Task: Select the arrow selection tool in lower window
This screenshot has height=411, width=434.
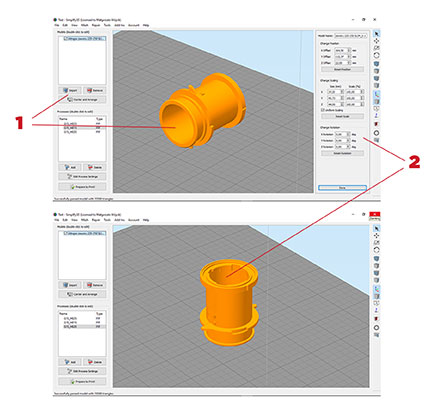Action: 376,228
